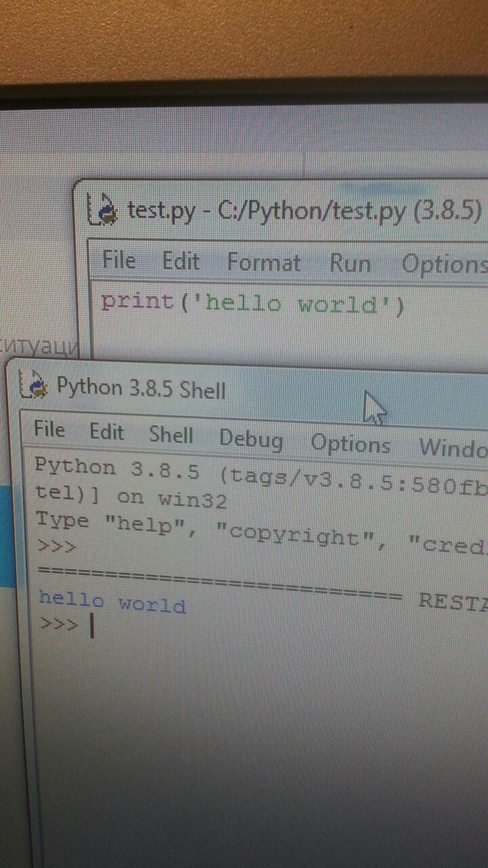Click the Python icon in Shell title bar
The width and height of the screenshot is (488, 868).
click(35, 385)
